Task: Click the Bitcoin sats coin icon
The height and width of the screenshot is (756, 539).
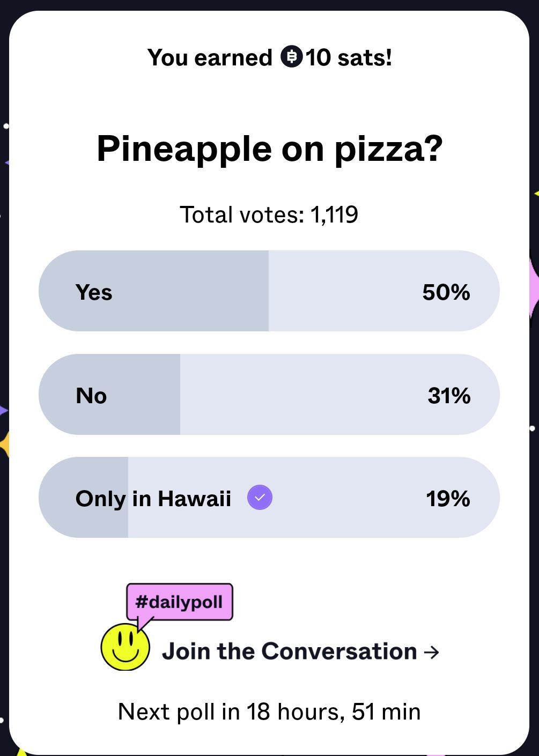Action: (292, 57)
